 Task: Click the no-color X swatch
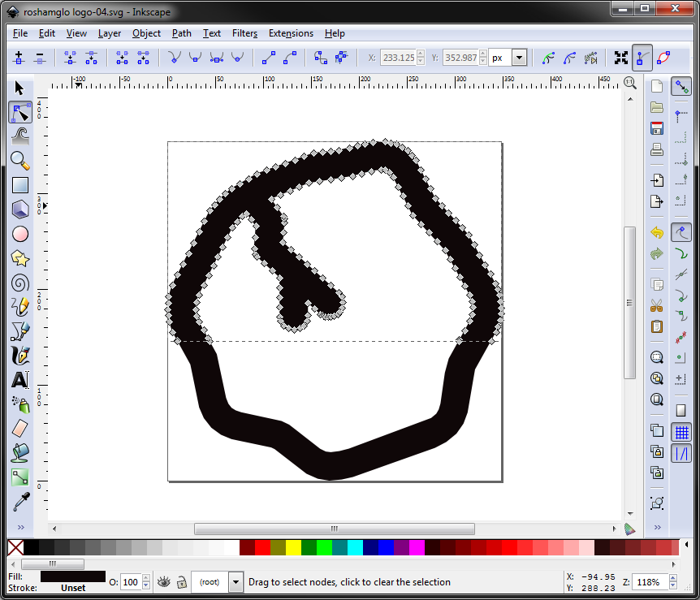[x=15, y=548]
